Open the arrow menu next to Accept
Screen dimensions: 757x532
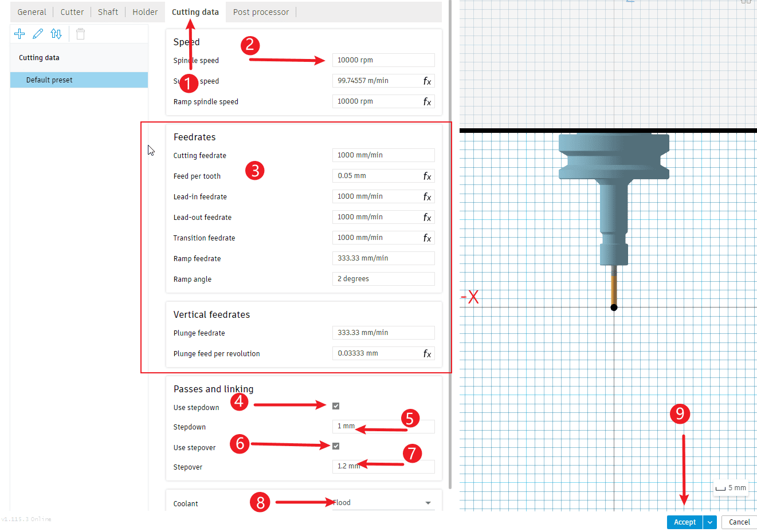pyautogui.click(x=710, y=522)
